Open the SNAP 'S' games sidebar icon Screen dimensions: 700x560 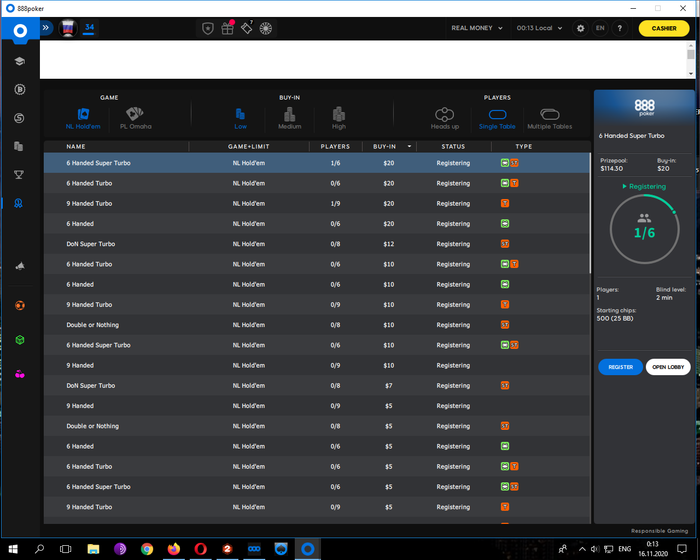point(19,118)
